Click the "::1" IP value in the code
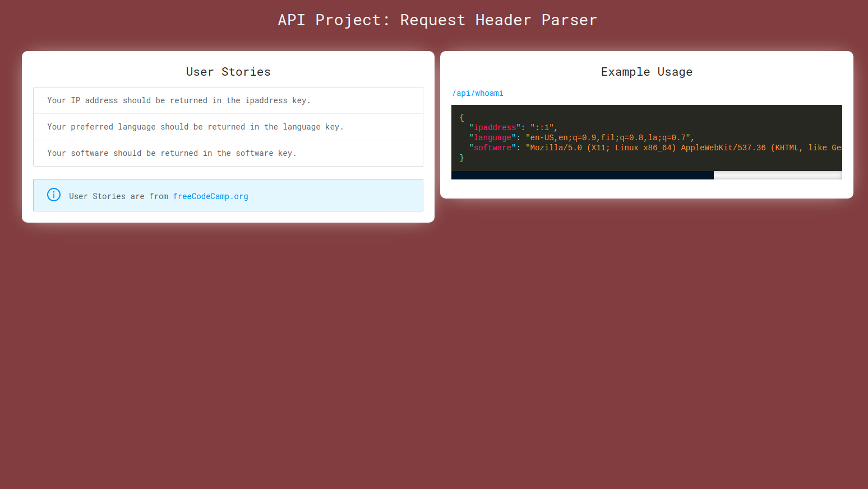 click(542, 127)
